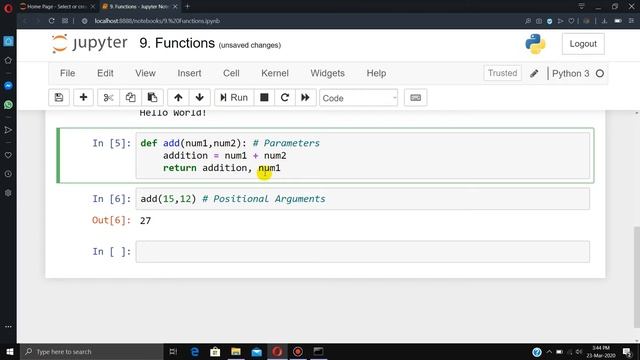Open the Widgets menu
Image resolution: width=640 pixels, height=360 pixels.
point(327,73)
